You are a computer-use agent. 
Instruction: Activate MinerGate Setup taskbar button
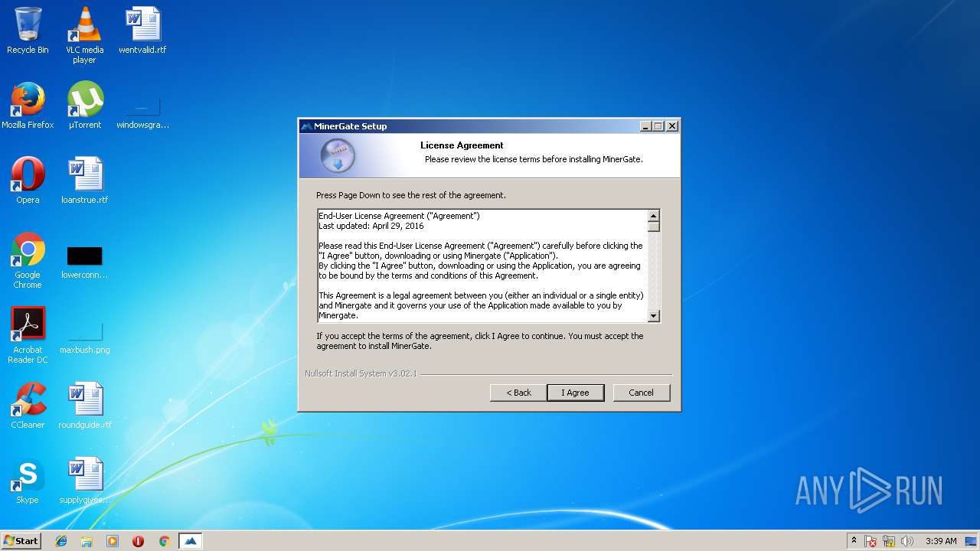coord(191,541)
